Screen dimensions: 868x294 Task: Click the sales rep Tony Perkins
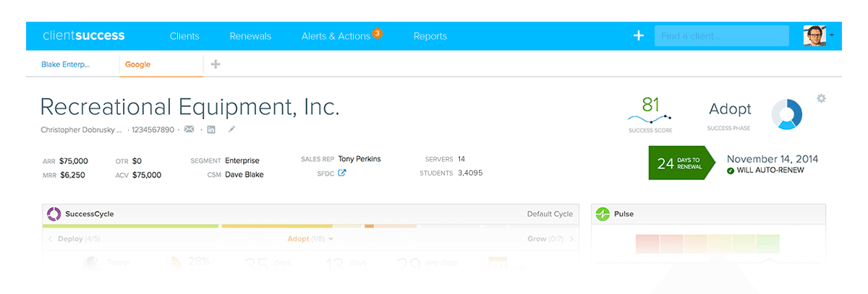click(x=359, y=159)
